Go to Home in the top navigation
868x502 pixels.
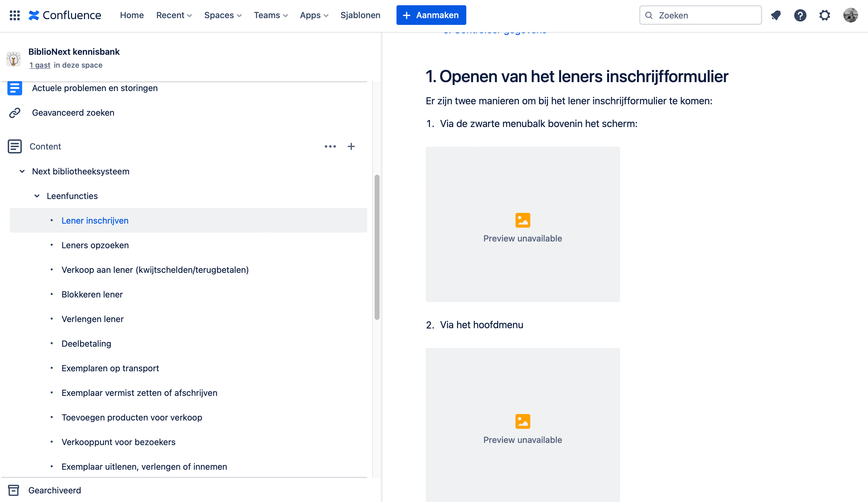[x=132, y=15]
